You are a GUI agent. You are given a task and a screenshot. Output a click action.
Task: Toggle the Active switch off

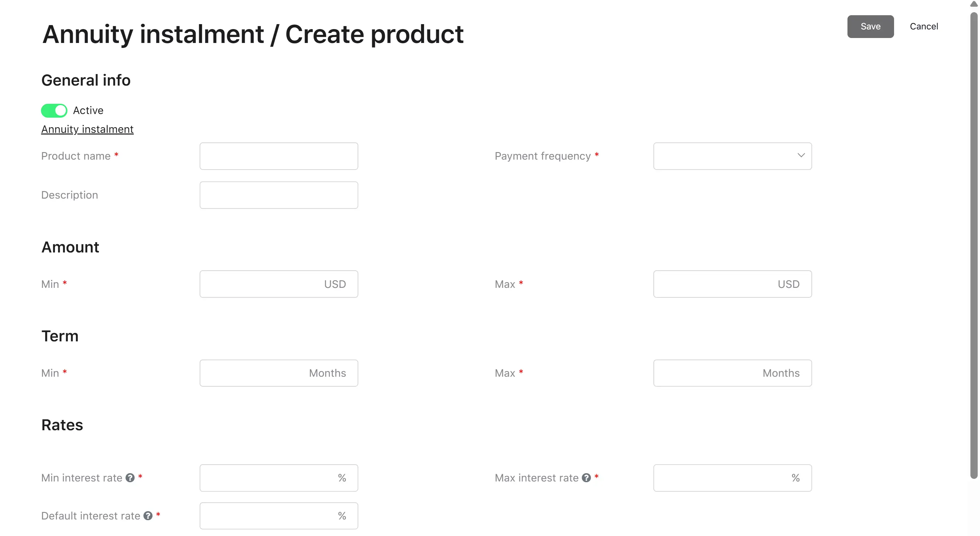[x=54, y=111]
